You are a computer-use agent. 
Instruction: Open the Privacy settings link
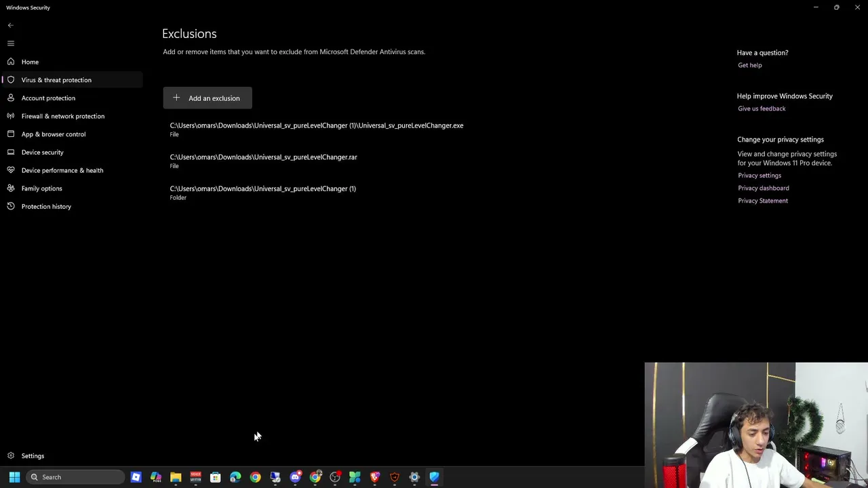(x=759, y=176)
